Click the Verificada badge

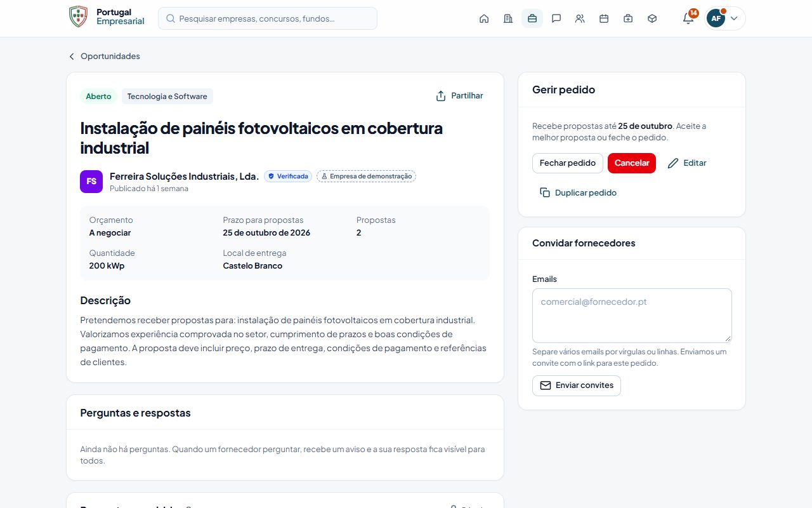pyautogui.click(x=288, y=176)
